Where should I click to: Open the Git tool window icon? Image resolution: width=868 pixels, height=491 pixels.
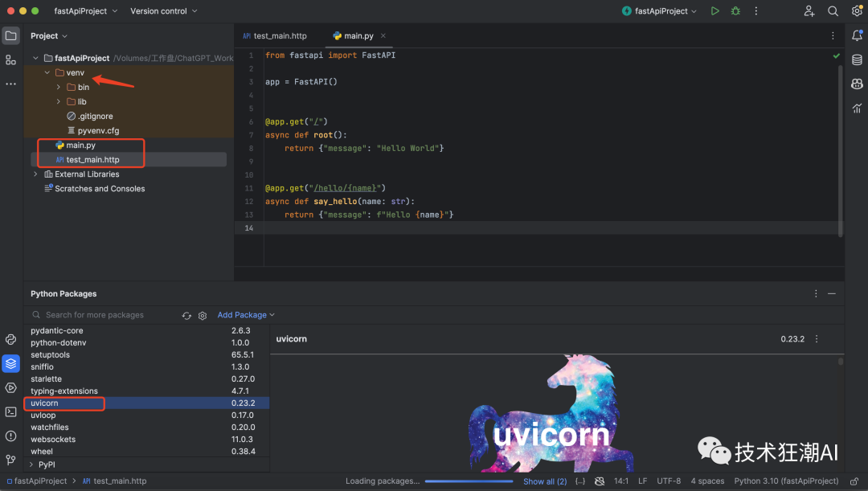pos(10,460)
